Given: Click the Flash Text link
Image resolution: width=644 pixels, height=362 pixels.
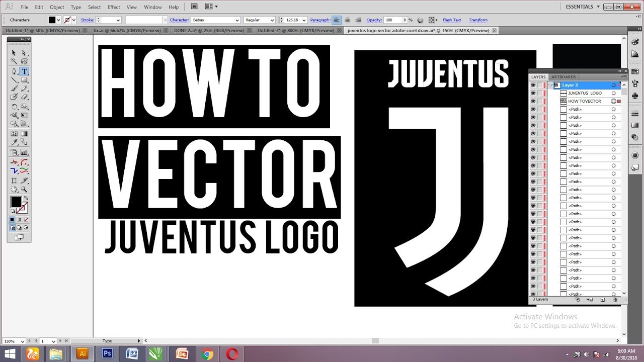Looking at the screenshot, I should point(452,20).
